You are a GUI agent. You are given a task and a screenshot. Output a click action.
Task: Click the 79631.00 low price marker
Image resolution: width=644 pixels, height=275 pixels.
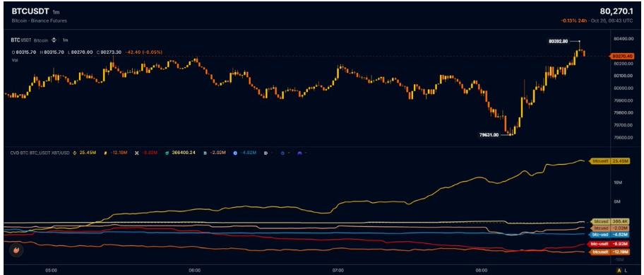point(489,134)
